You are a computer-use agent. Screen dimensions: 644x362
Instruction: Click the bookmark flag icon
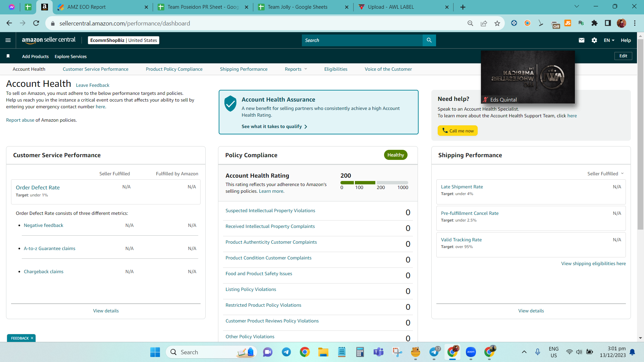pos(8,56)
